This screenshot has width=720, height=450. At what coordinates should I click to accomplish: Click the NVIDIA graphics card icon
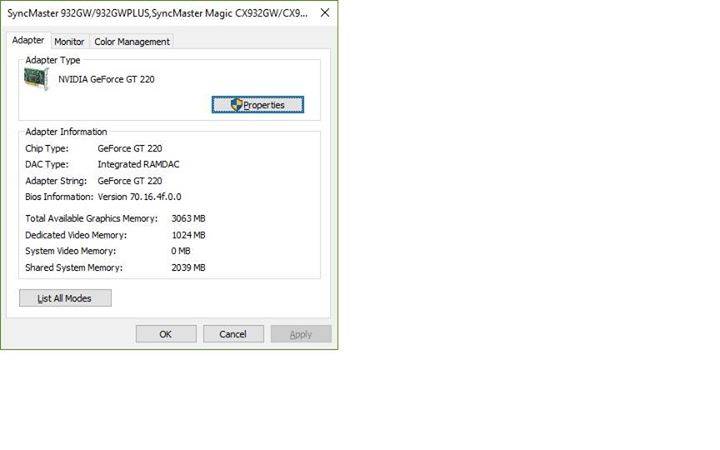coord(36,79)
